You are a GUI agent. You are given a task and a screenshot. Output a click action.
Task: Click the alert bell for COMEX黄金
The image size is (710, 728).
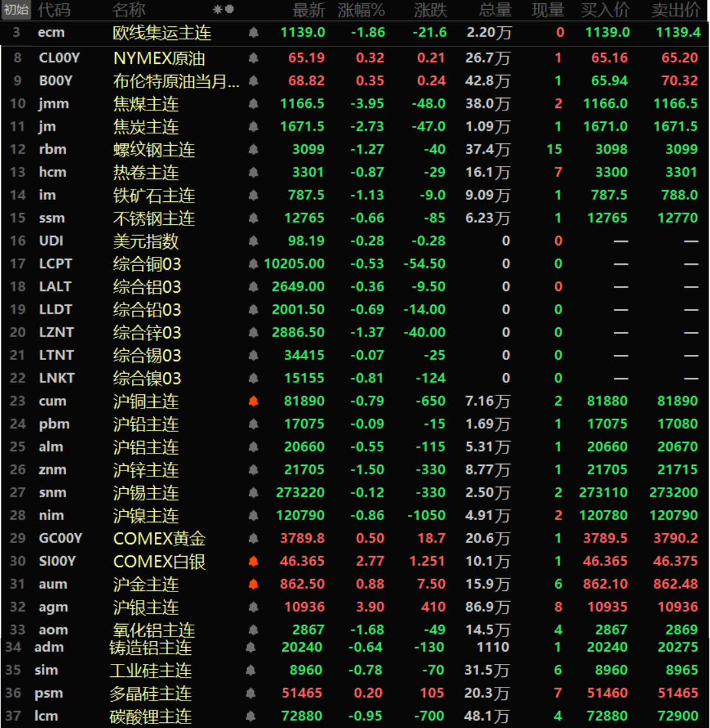253,538
